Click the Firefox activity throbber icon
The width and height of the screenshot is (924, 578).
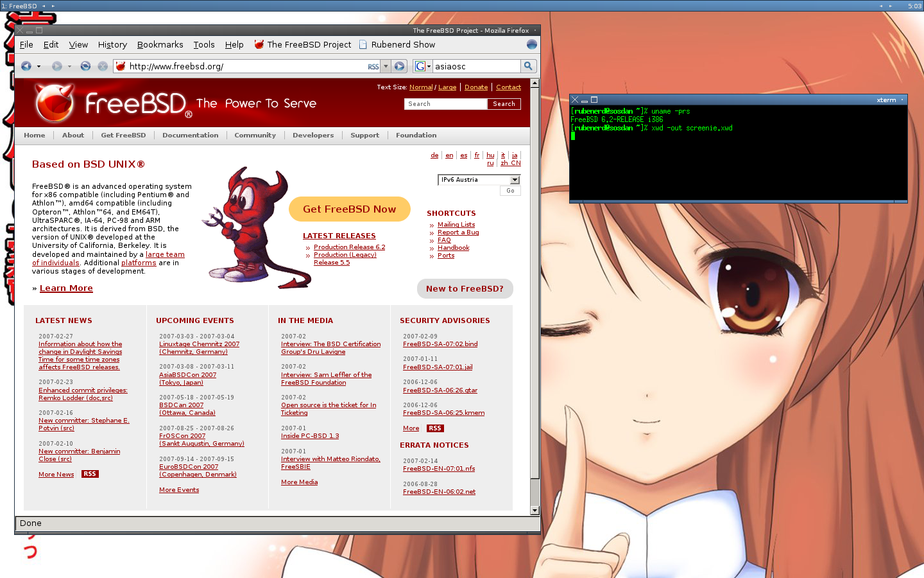pyautogui.click(x=531, y=44)
